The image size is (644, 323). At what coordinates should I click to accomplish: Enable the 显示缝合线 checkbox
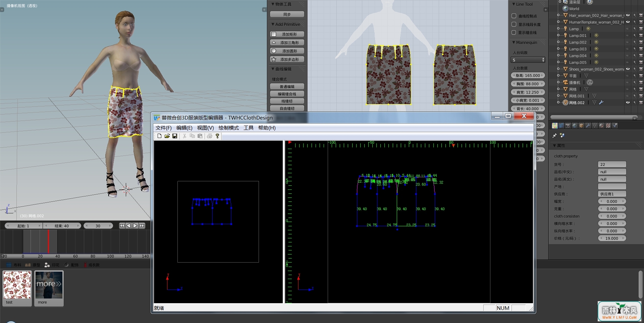[514, 33]
